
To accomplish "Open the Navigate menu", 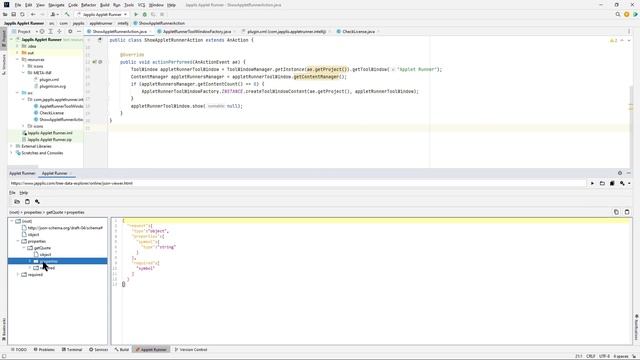I will tap(56, 5).
